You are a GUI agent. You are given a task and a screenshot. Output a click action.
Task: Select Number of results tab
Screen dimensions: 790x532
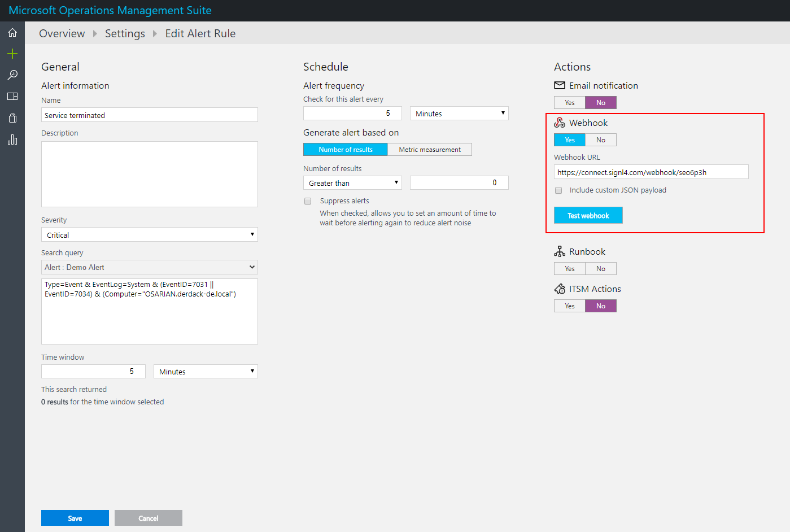[346, 149]
